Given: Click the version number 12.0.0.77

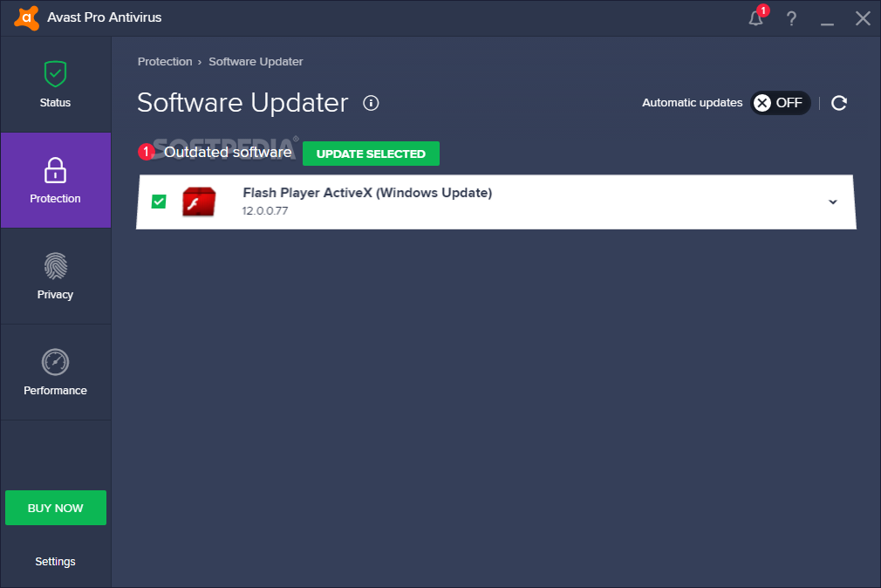Looking at the screenshot, I should 265,211.
